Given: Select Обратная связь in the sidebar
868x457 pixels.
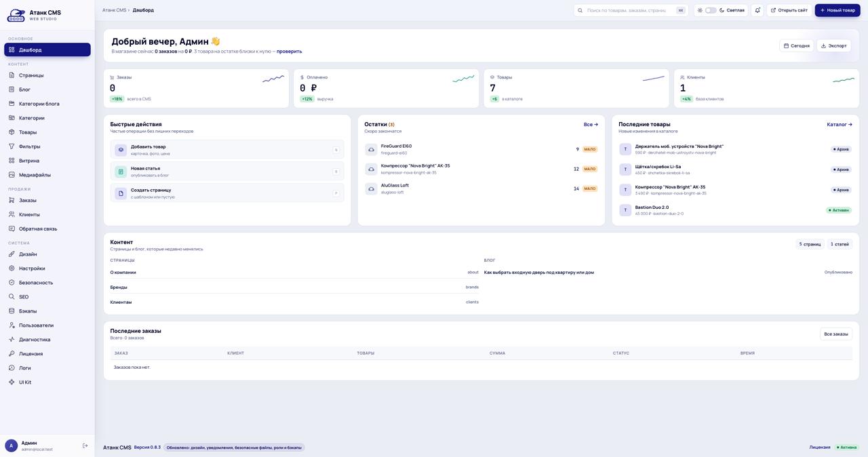Looking at the screenshot, I should (47, 228).
